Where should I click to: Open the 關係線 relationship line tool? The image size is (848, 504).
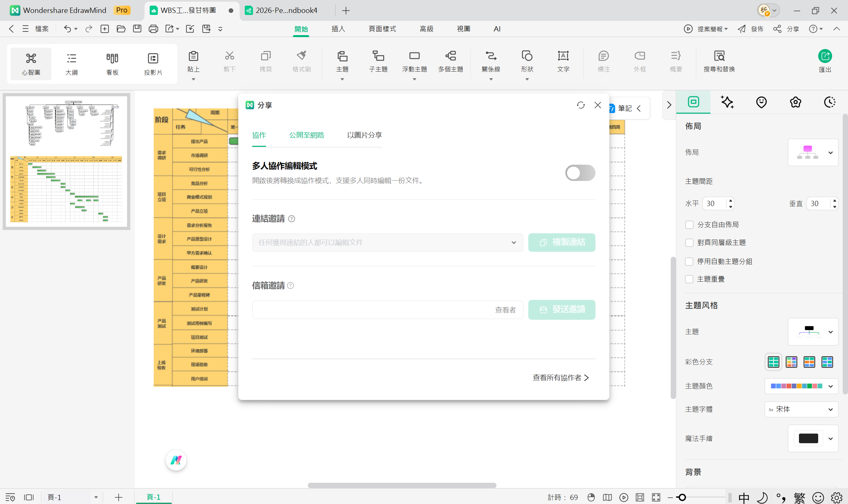(491, 63)
